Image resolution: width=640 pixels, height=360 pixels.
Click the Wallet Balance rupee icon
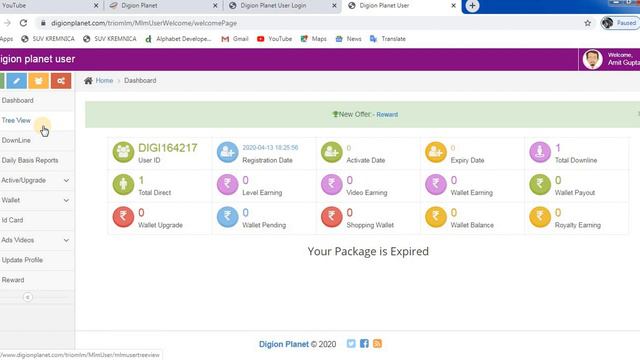pyautogui.click(x=436, y=217)
